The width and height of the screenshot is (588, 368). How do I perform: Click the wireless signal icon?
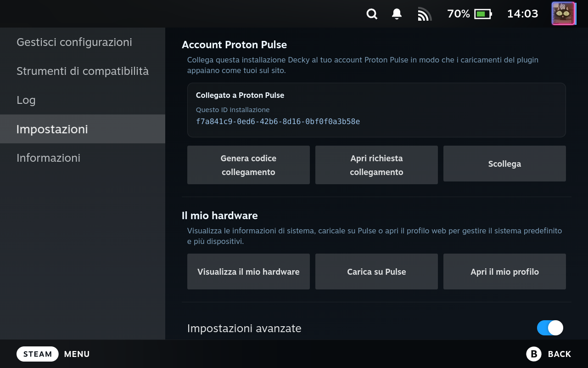pyautogui.click(x=425, y=14)
